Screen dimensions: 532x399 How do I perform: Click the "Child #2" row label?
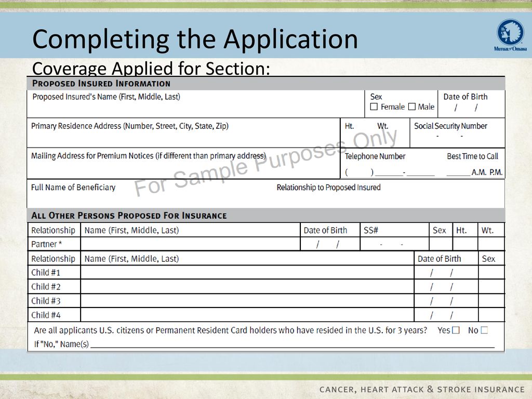coord(46,287)
